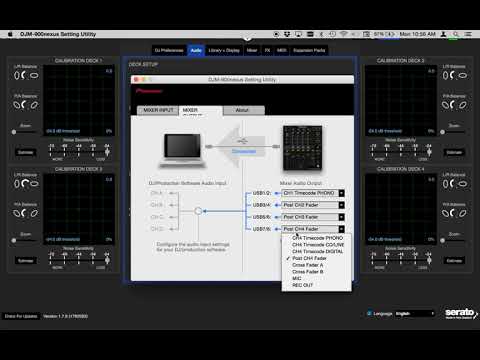Choose checked Post CH4 Fader menu entry
The width and height of the screenshot is (480, 360).
[317, 258]
